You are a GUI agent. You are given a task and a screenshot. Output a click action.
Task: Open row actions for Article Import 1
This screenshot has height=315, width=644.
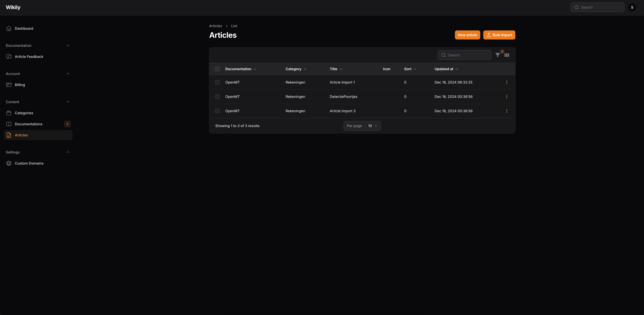(507, 82)
